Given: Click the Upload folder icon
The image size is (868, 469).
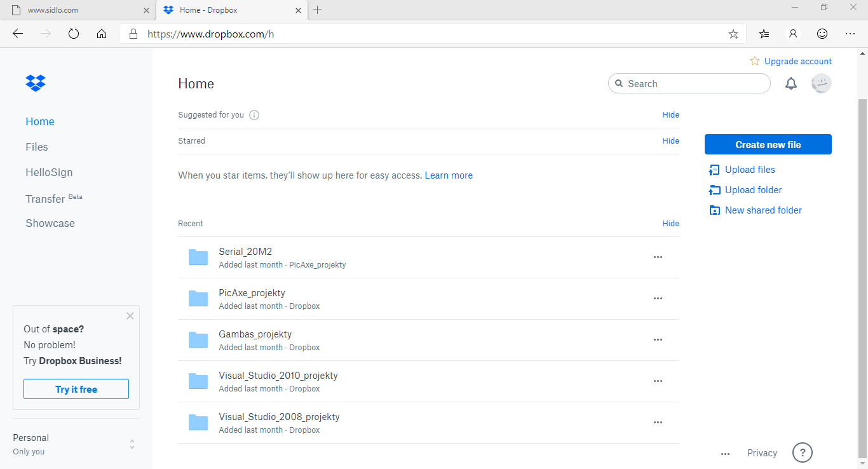Looking at the screenshot, I should 715,190.
